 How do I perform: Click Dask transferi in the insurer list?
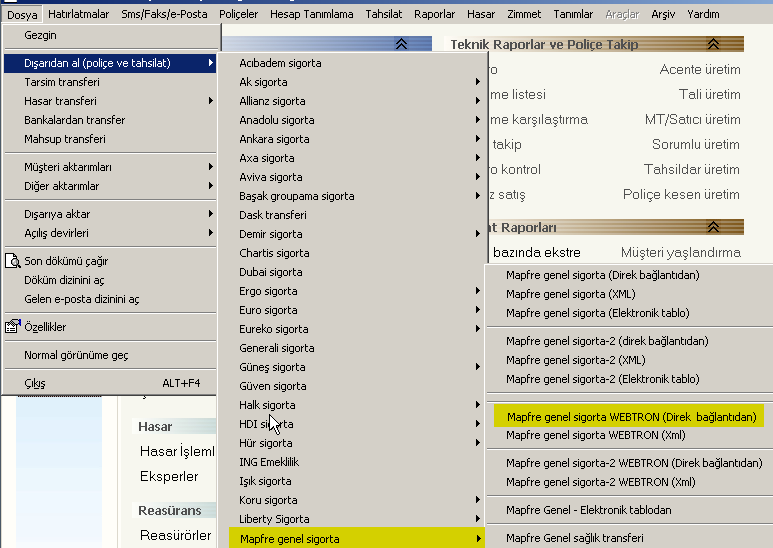(273, 215)
